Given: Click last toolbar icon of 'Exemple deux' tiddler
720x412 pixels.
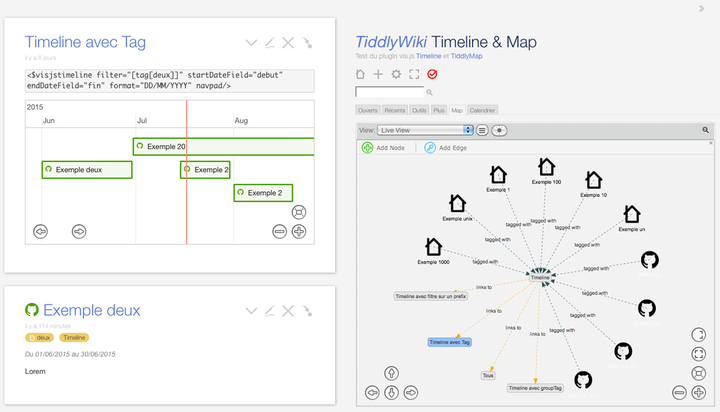Looking at the screenshot, I should (307, 311).
